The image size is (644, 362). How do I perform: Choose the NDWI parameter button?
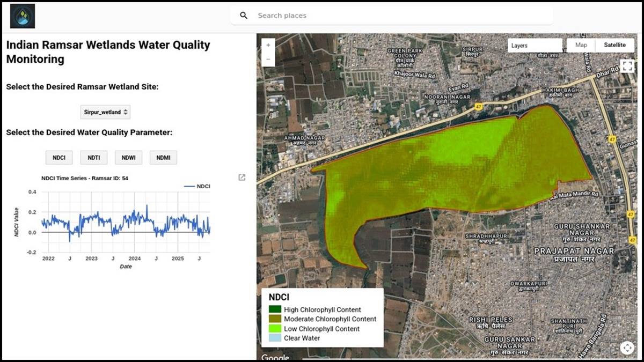(x=128, y=158)
